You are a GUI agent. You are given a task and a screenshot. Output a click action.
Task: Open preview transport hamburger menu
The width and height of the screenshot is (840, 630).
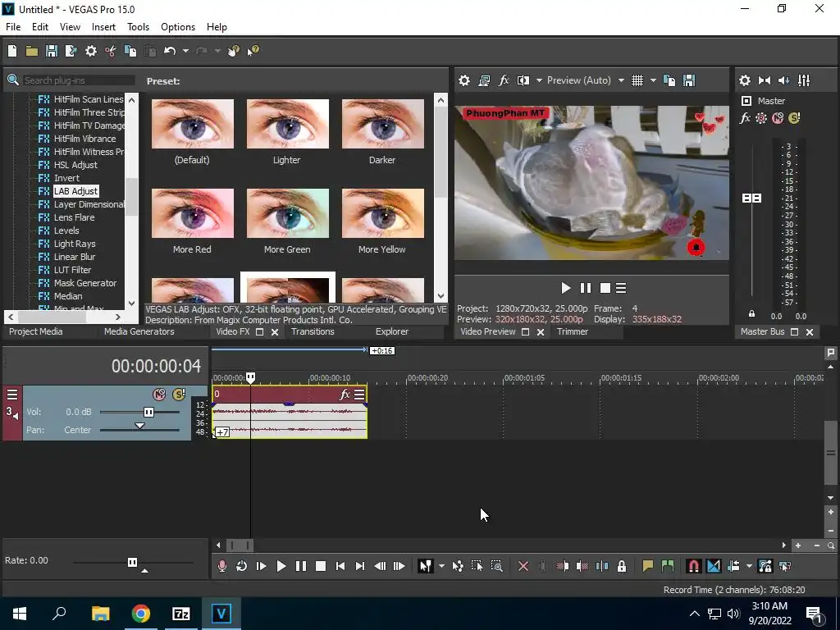coord(621,288)
